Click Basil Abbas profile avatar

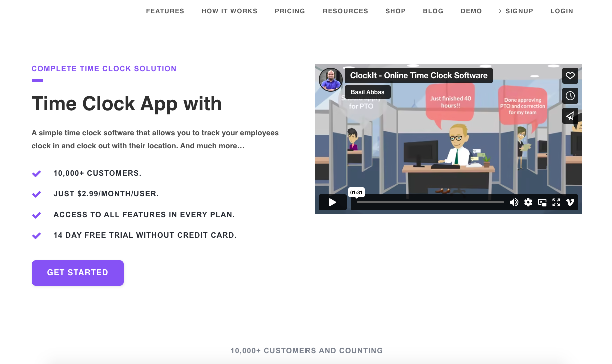tap(331, 80)
